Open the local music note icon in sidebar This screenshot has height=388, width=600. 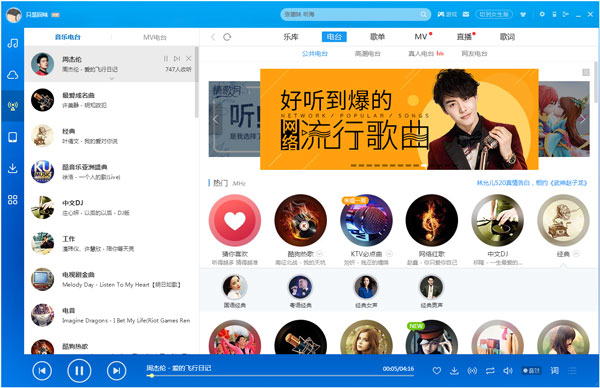(13, 43)
